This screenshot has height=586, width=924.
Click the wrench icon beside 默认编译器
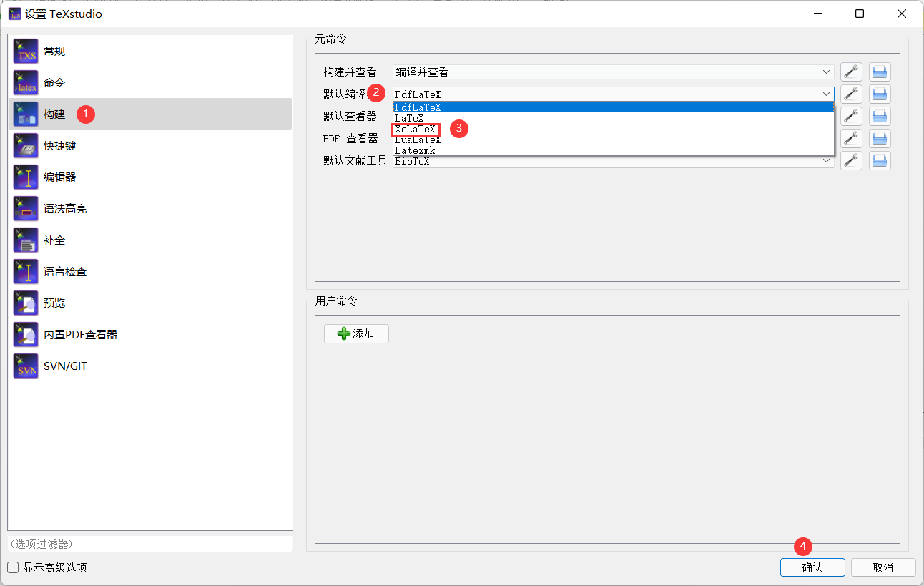click(x=851, y=94)
